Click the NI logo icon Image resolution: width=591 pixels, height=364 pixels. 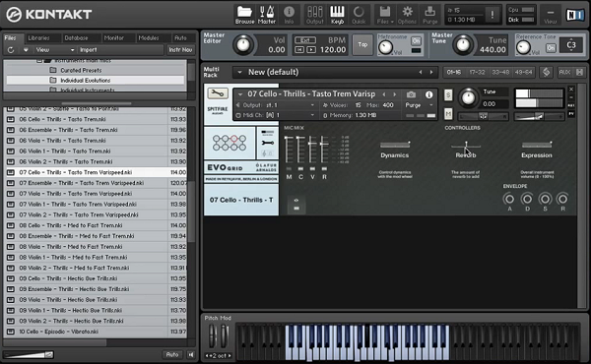[x=575, y=15]
